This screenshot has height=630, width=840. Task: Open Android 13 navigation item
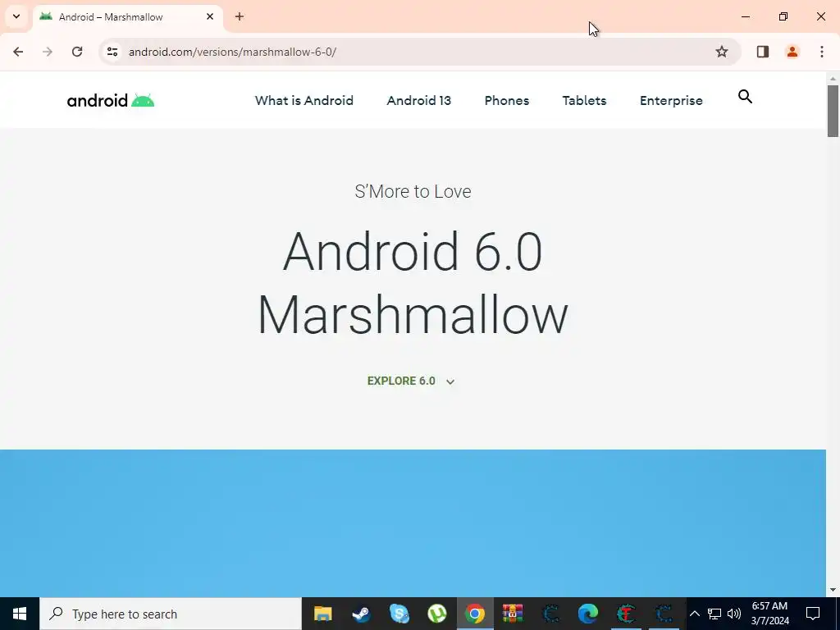[419, 100]
